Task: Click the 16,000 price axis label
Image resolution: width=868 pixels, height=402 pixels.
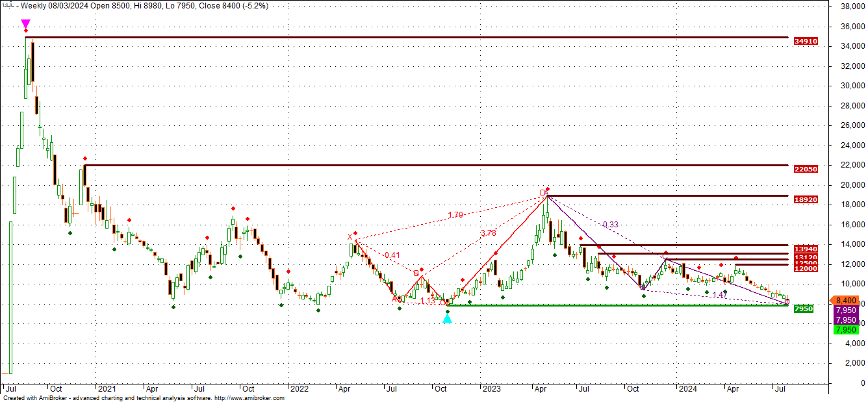Action: pos(853,225)
